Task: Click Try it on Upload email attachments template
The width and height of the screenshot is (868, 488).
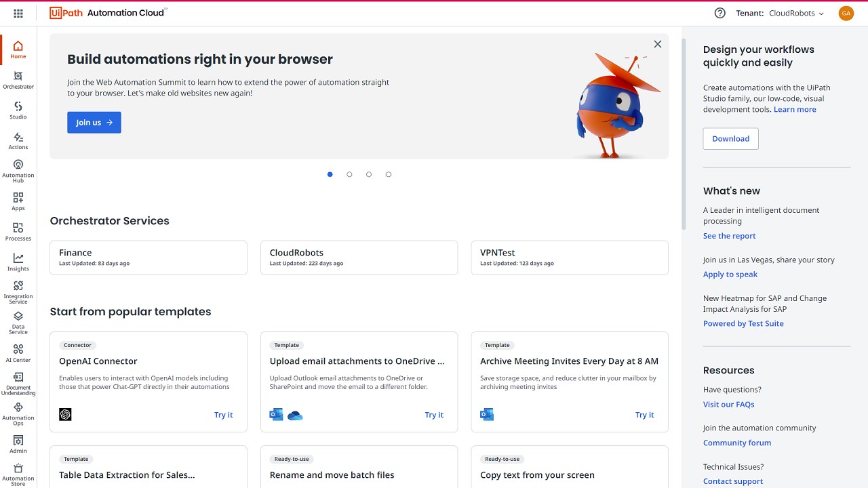Action: point(434,415)
